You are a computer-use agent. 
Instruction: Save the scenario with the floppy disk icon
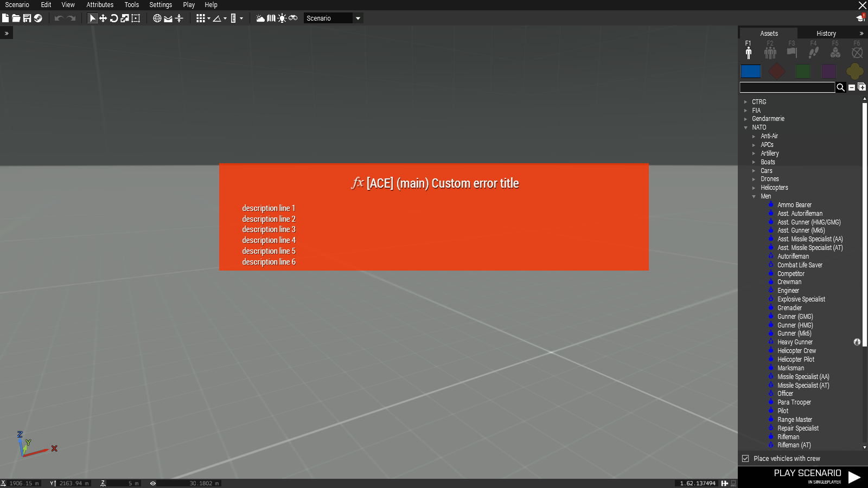click(27, 18)
